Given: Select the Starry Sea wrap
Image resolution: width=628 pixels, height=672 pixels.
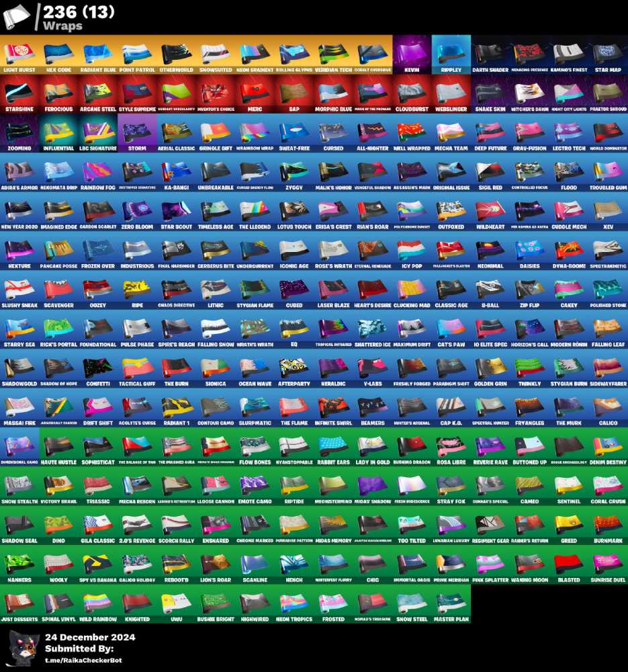Looking at the screenshot, I should click(19, 329).
